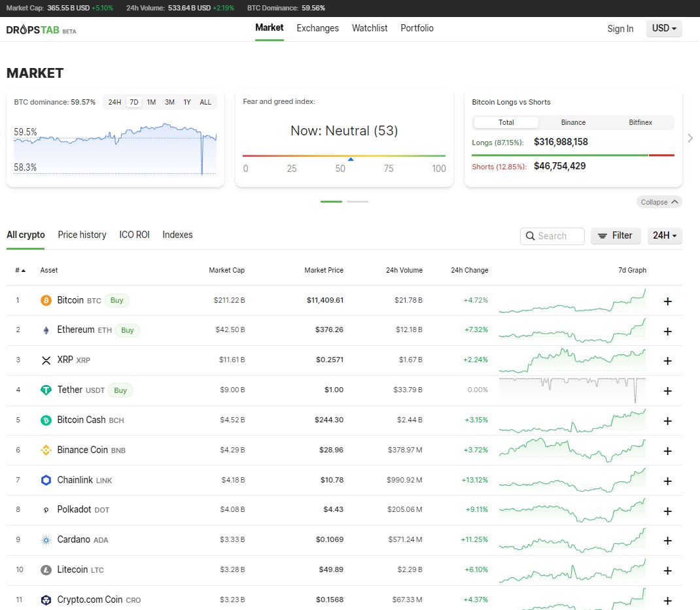The height and width of the screenshot is (610, 700).
Task: Open the Exchanges tab
Action: point(317,28)
